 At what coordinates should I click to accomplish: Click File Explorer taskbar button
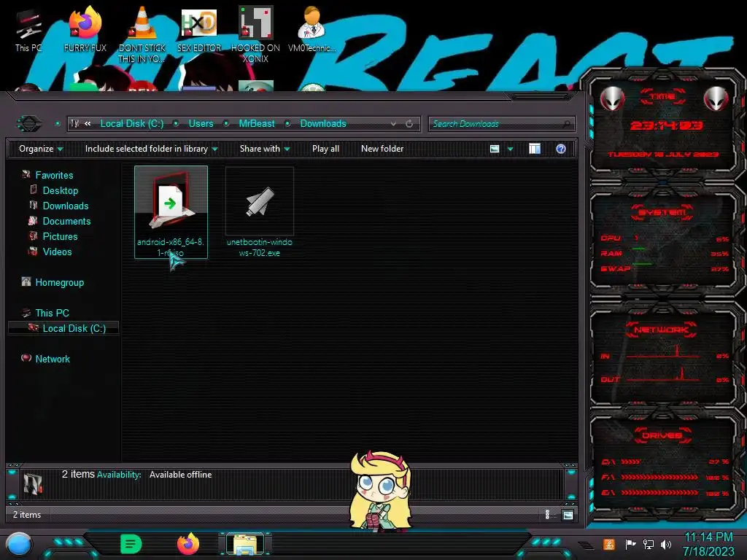pyautogui.click(x=245, y=544)
